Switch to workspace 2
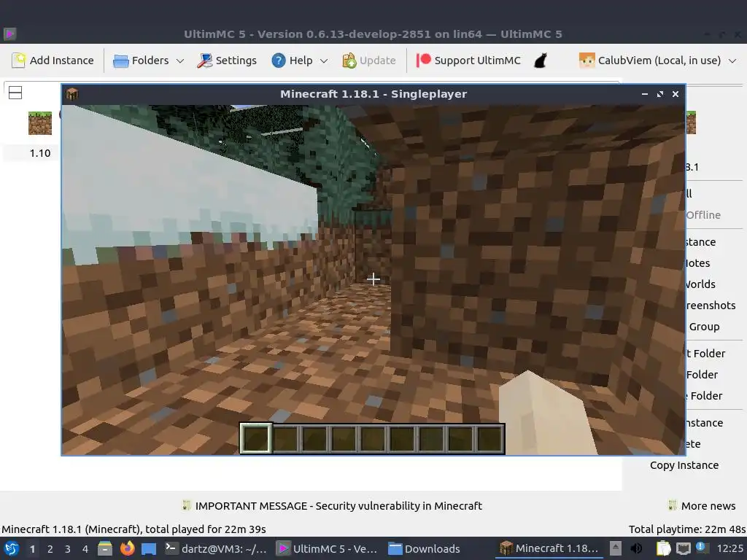This screenshot has height=560, width=747. [x=50, y=549]
